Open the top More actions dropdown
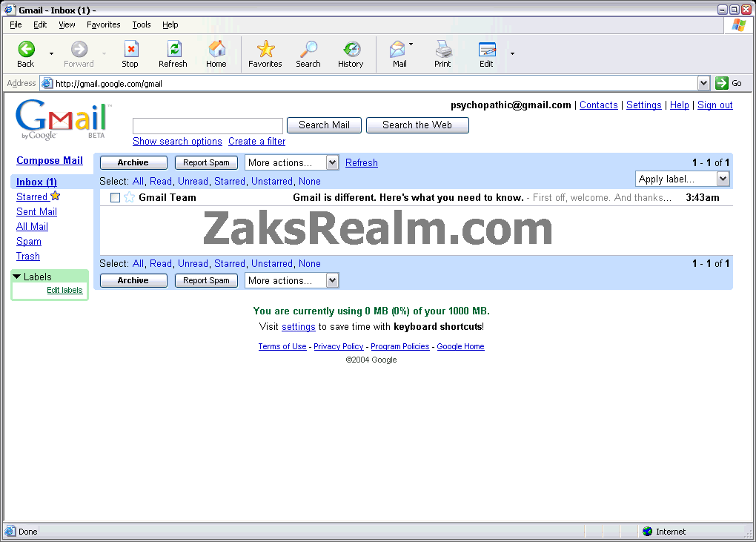Viewport: 756px width, 542px height. click(x=292, y=162)
